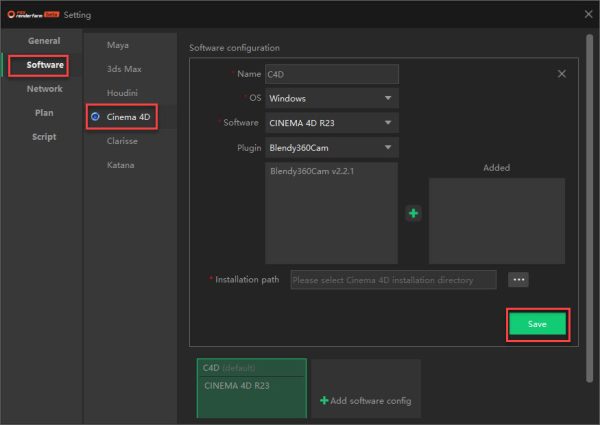
Task: Choose Houdini from the software list
Action: click(x=122, y=93)
